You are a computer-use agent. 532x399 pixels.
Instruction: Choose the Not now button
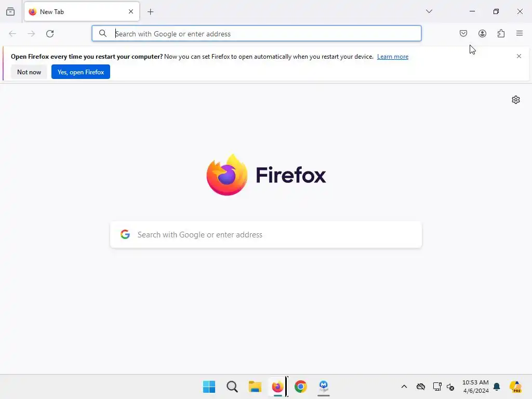point(29,72)
